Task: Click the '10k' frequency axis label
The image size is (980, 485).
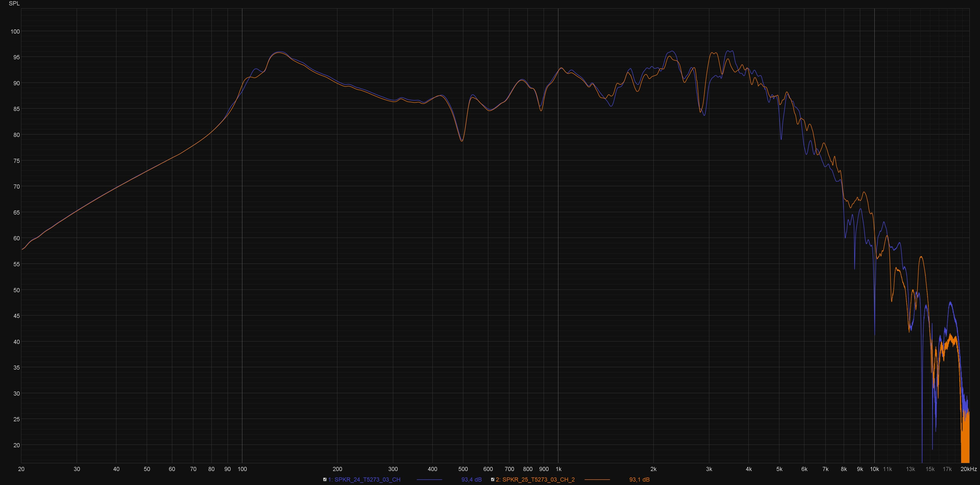Action: click(x=874, y=469)
